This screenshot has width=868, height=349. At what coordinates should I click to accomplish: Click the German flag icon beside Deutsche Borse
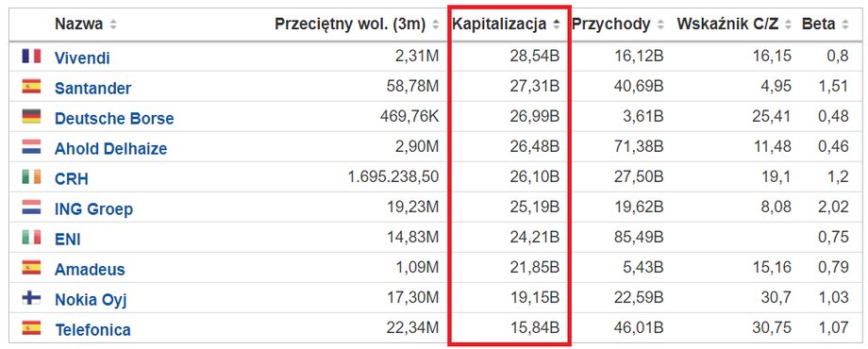point(31,117)
